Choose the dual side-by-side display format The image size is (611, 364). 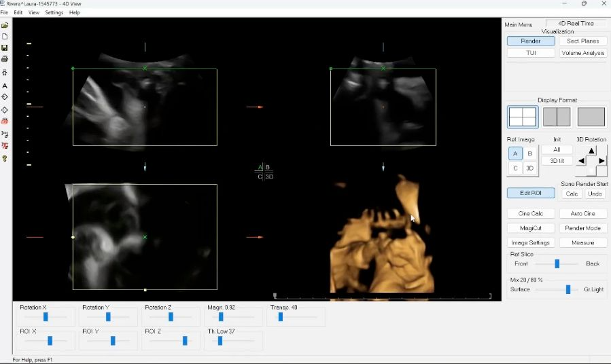click(557, 117)
